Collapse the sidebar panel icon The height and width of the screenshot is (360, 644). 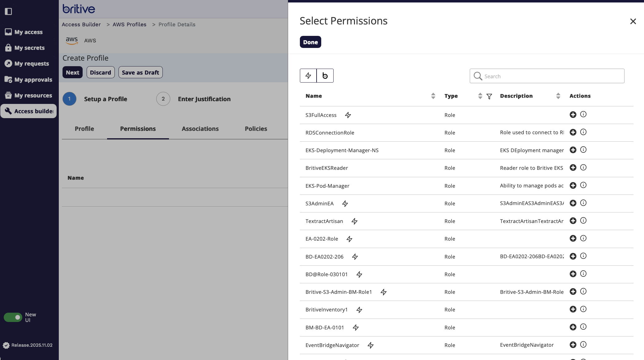click(x=8, y=11)
